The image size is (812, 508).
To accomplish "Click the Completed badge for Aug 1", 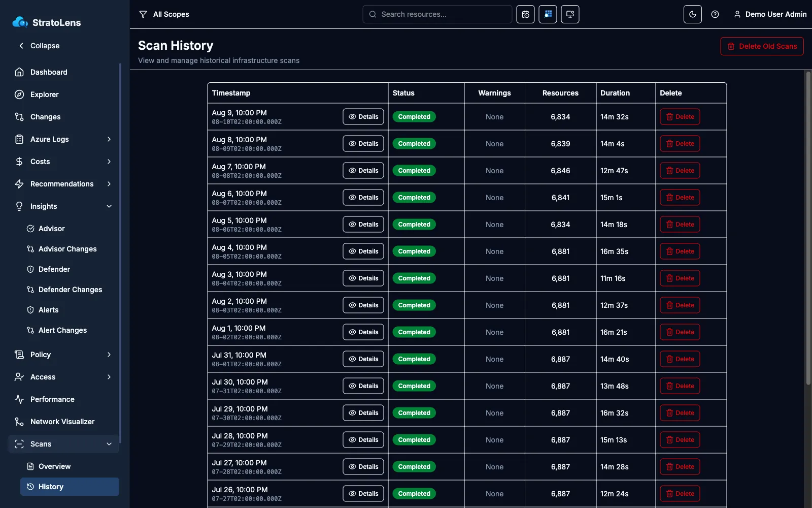I will point(414,332).
